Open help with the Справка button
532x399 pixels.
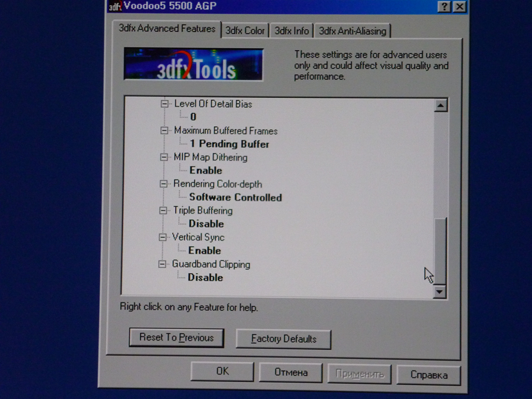[x=429, y=375]
